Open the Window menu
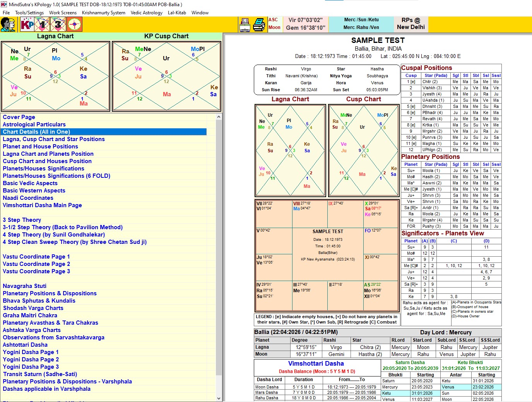Viewport: 532px width, 402px height. tap(200, 12)
